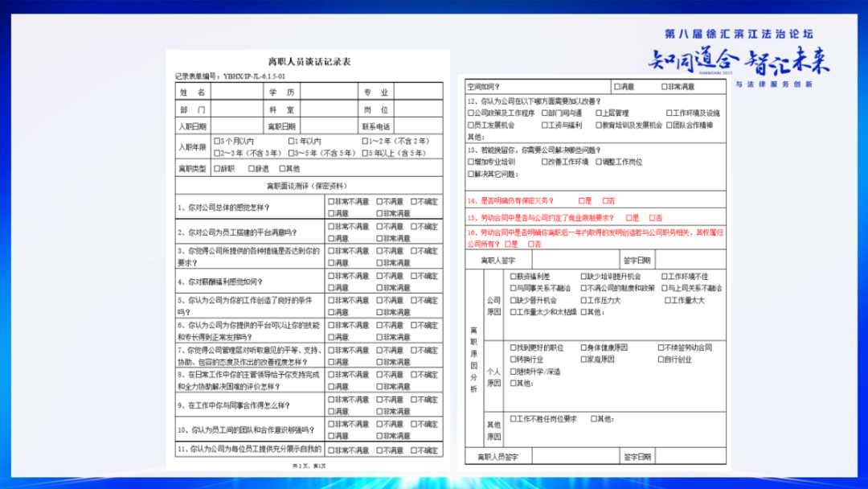The image size is (868, 489).
Task: Mark 是 for question 15 竞业限制
Action: coord(628,218)
